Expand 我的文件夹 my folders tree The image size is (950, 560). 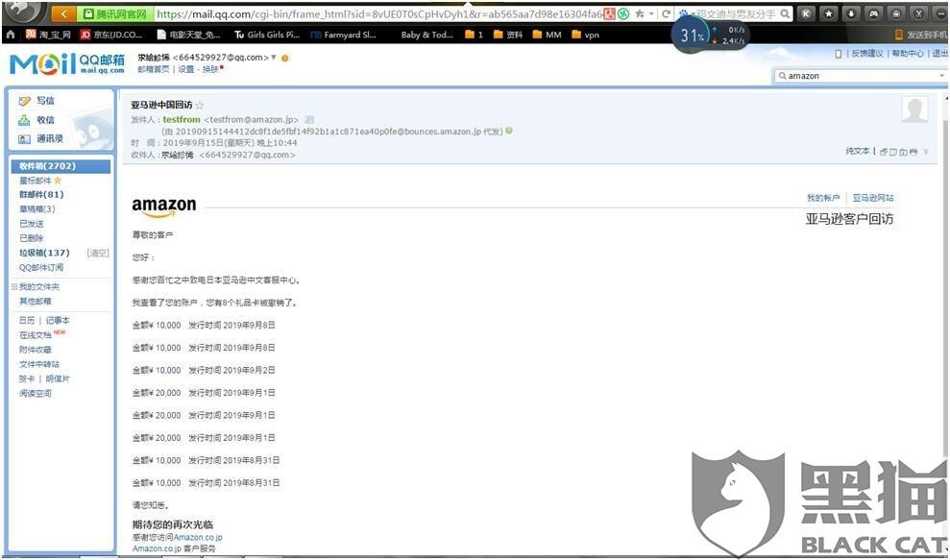pos(14,286)
